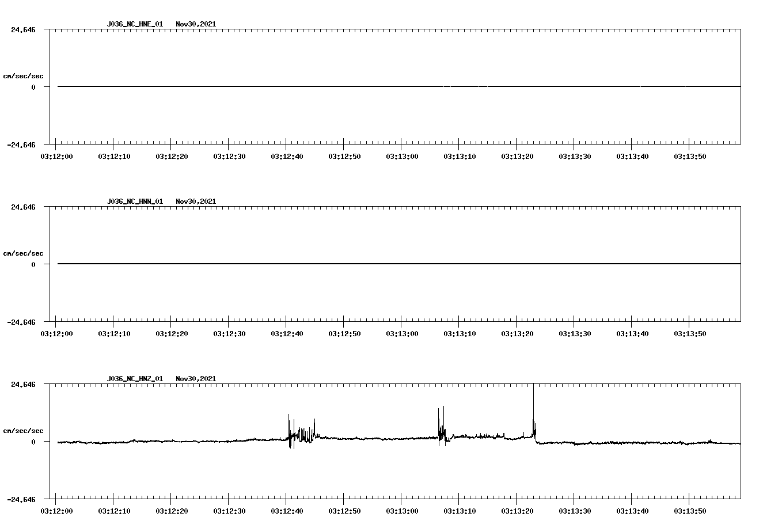This screenshot has height=532, width=782.
Task: Click the J036_NC_HNE_01 channel title
Action: pos(135,24)
